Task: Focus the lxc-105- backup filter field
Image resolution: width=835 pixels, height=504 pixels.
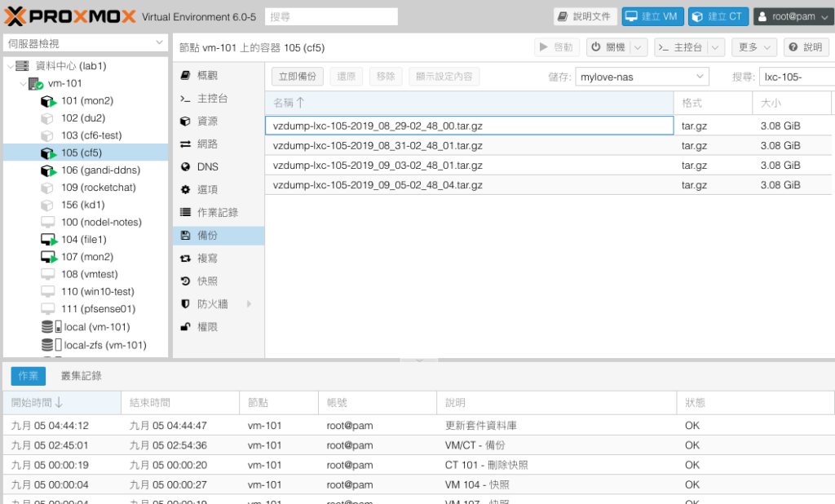Action: pyautogui.click(x=797, y=77)
